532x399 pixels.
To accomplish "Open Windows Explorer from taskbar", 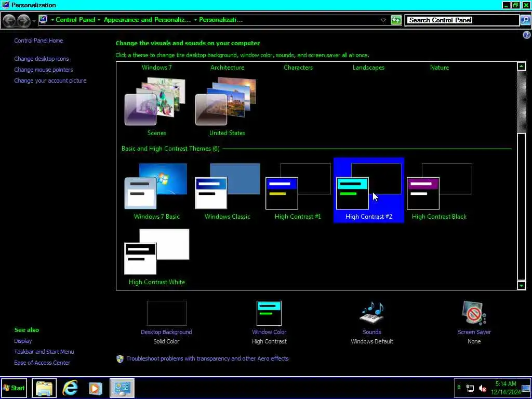I will click(x=44, y=388).
